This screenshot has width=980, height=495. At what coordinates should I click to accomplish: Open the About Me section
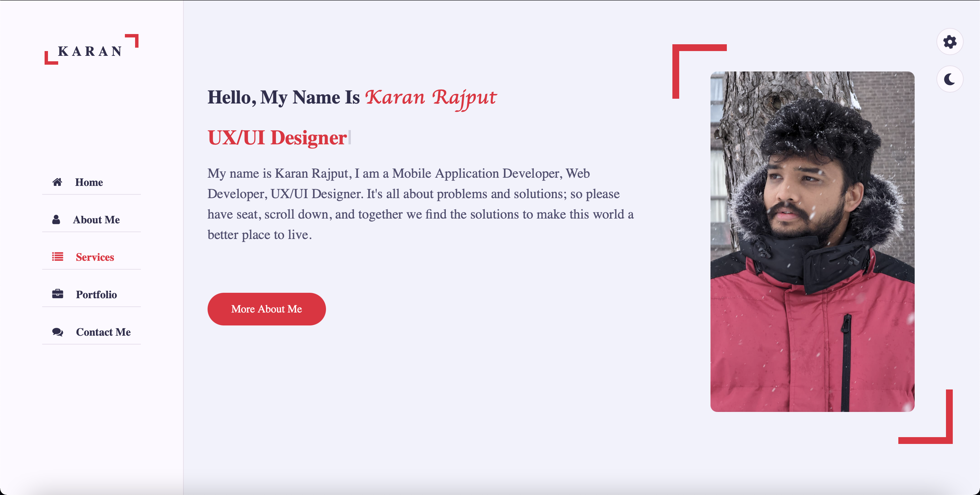[x=91, y=220]
